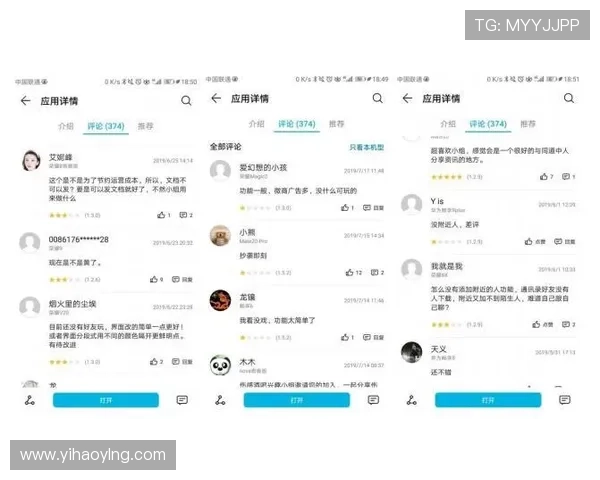Tap the back arrow in the 18:50 screen

point(26,101)
